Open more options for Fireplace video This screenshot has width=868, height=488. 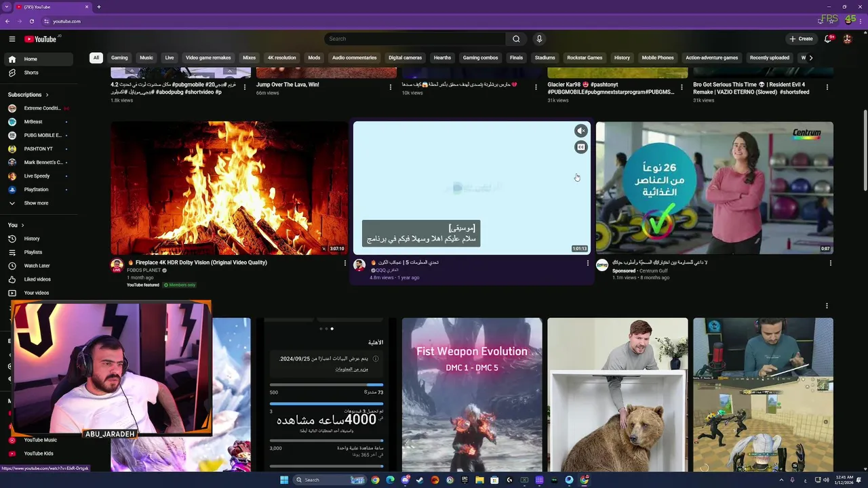pos(345,263)
